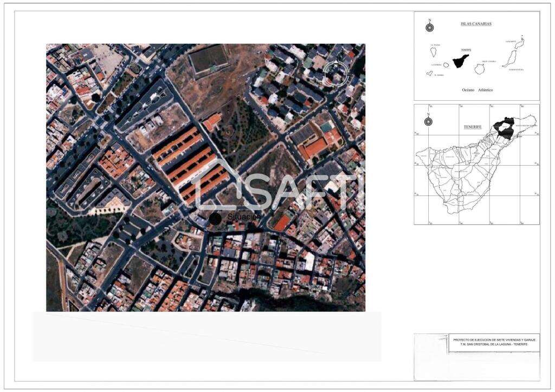Click the PROYECTO DE EJECUCION title block

coord(494,342)
